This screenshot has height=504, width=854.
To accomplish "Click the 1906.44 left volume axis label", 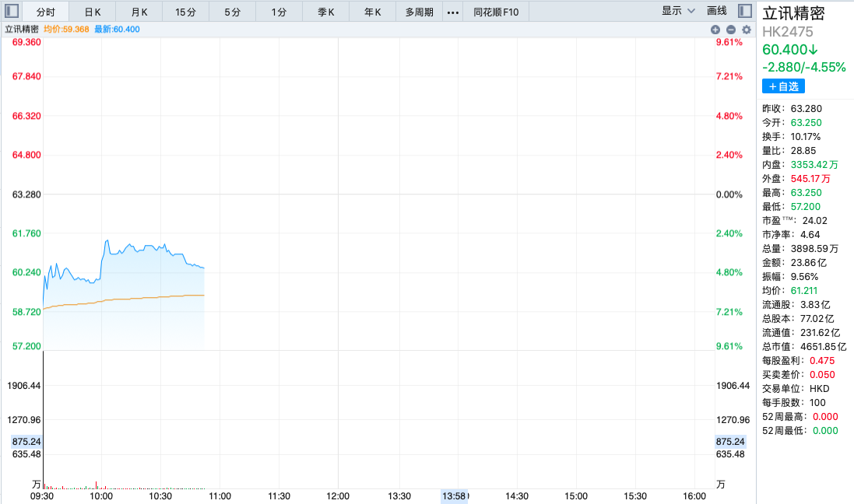I will 24,386.
